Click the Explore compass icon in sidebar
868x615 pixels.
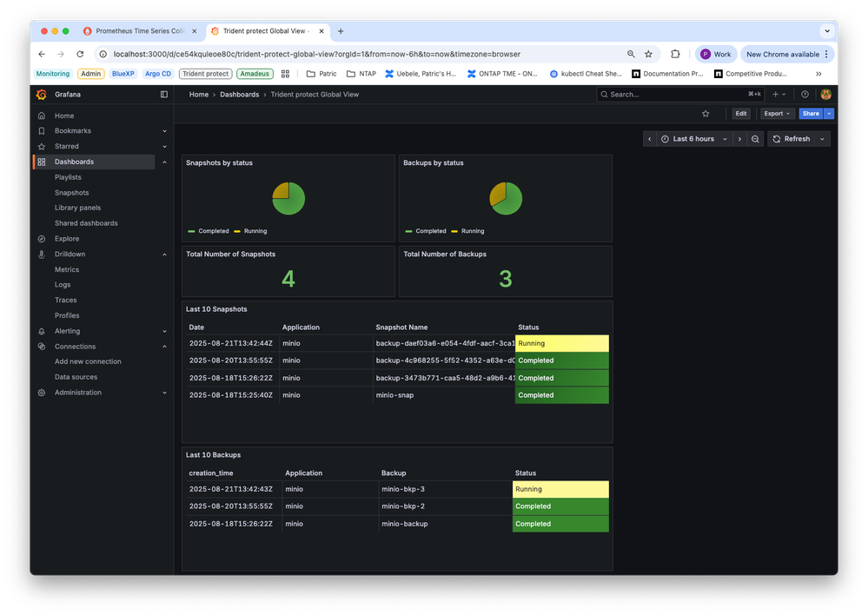41,239
